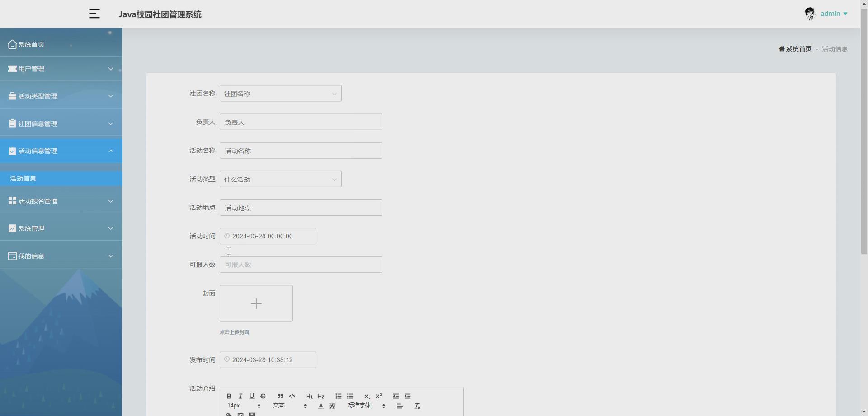Apply Heading 2 style

tap(321, 396)
